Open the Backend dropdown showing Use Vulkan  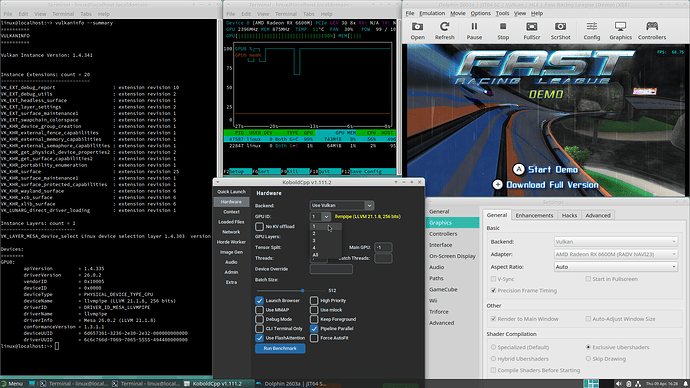pos(342,205)
